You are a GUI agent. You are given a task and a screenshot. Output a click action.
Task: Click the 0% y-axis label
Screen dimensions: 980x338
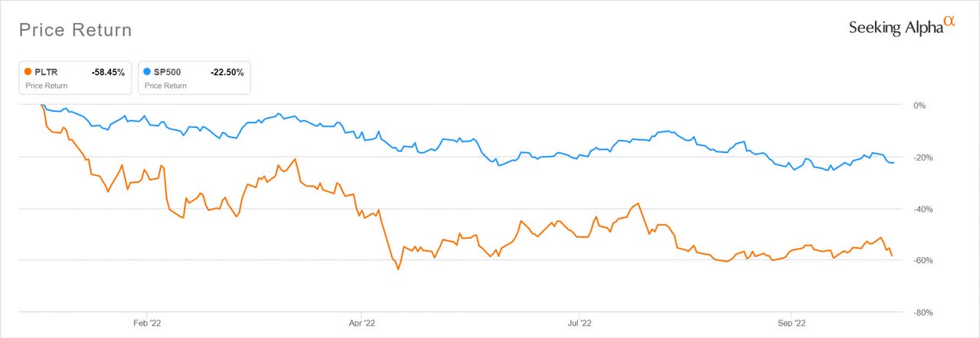(x=920, y=106)
